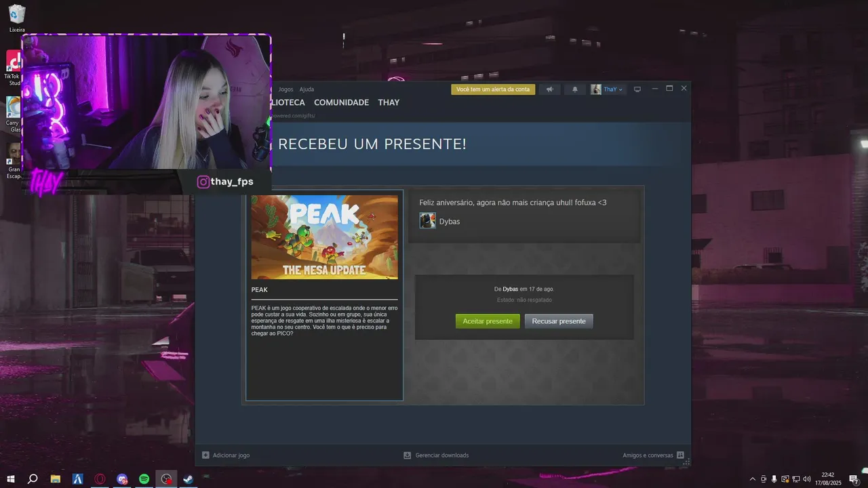
Task: Open the Ajuda menu
Action: coord(307,89)
